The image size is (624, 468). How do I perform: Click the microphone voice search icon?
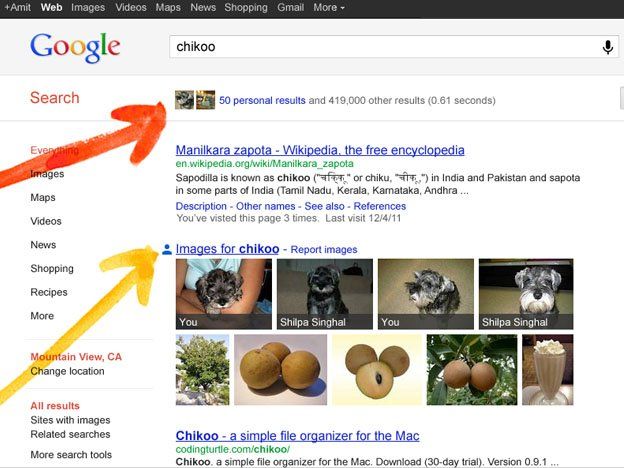click(607, 47)
